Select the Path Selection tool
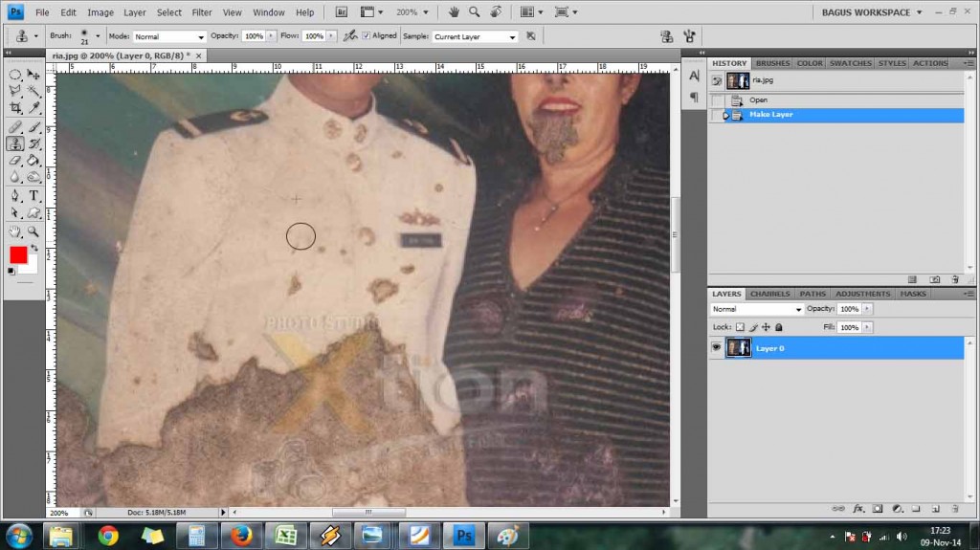 tap(15, 213)
